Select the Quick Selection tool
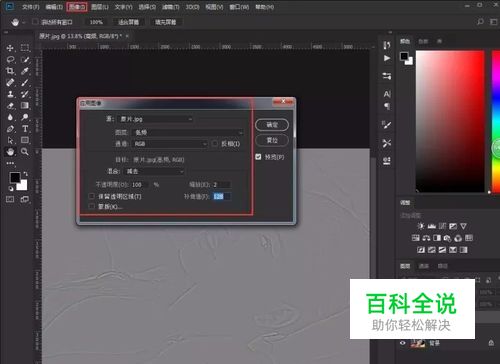This screenshot has width=500, height=364. click(x=25, y=60)
